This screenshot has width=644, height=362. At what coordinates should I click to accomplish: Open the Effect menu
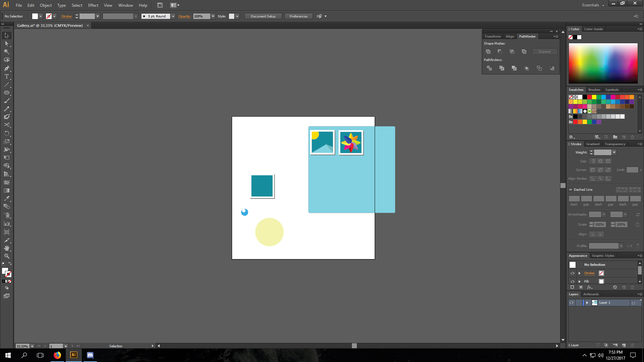point(93,5)
